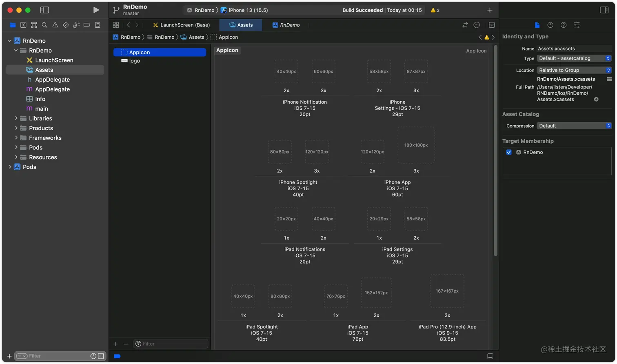Open the Debug navigator
Image resolution: width=617 pixels, height=364 pixels.
click(x=76, y=25)
